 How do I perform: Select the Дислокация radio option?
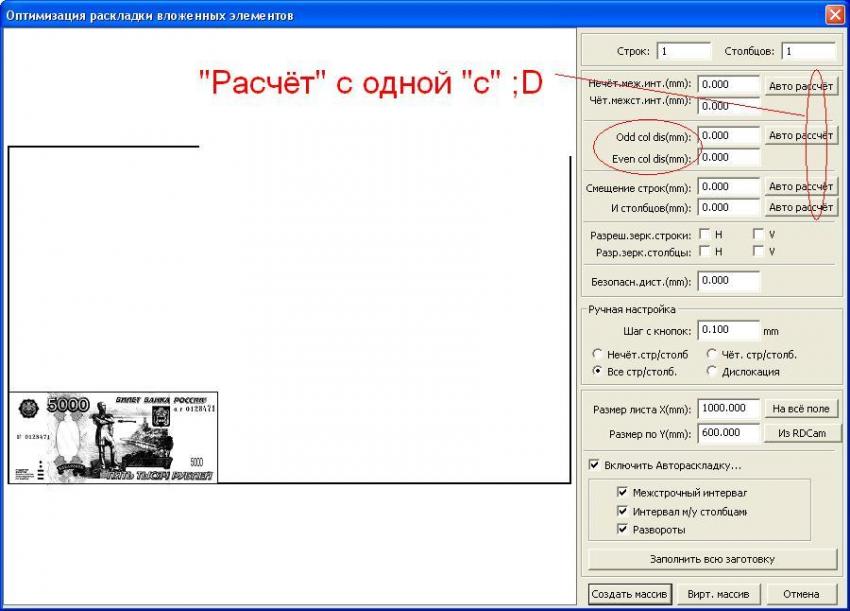(x=712, y=372)
